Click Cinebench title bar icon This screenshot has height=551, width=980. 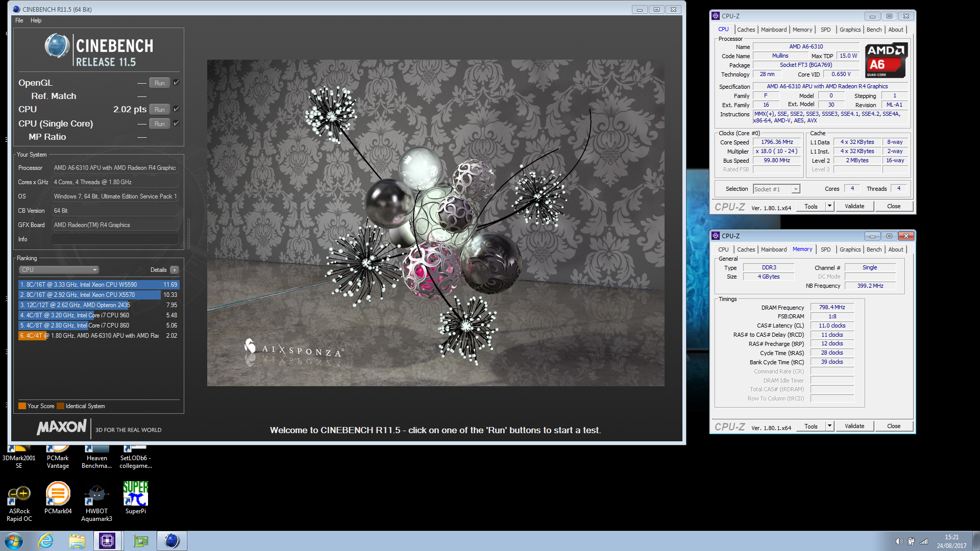17,9
